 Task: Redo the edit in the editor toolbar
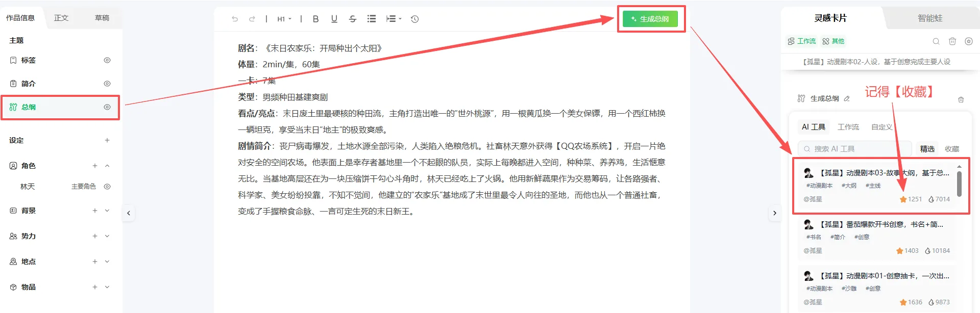tap(252, 19)
